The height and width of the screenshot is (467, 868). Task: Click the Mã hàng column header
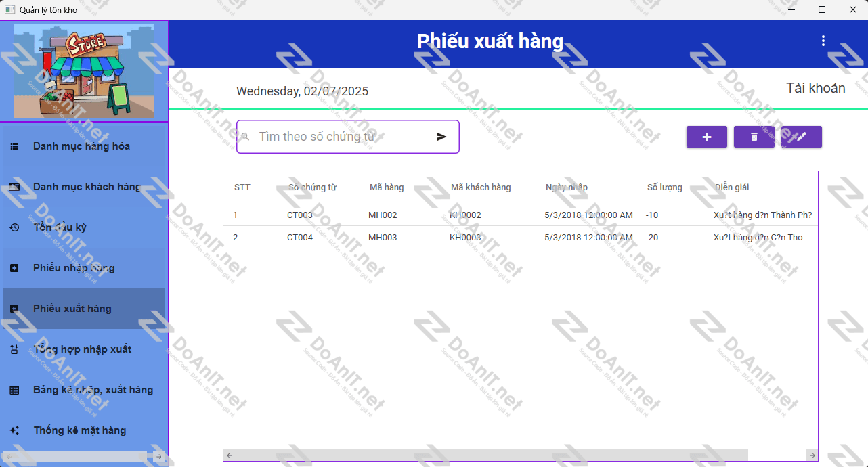387,187
